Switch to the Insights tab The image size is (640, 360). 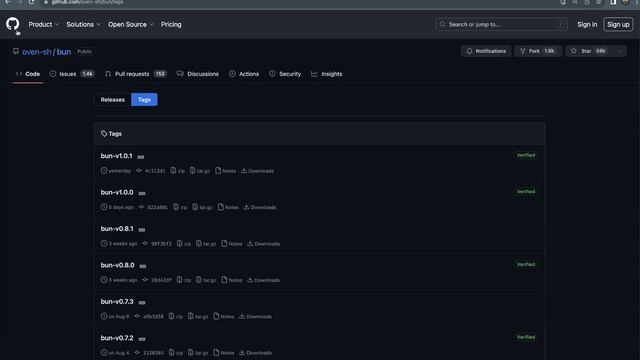coord(327,74)
